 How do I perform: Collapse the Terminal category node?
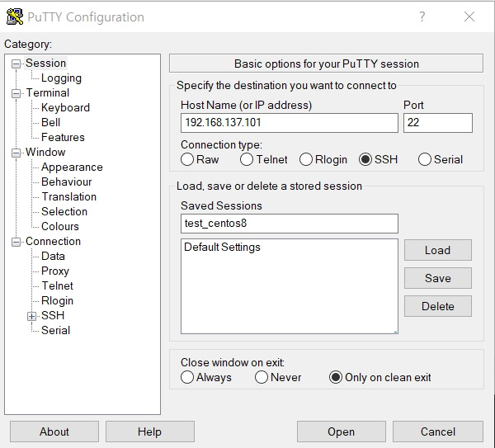16,93
